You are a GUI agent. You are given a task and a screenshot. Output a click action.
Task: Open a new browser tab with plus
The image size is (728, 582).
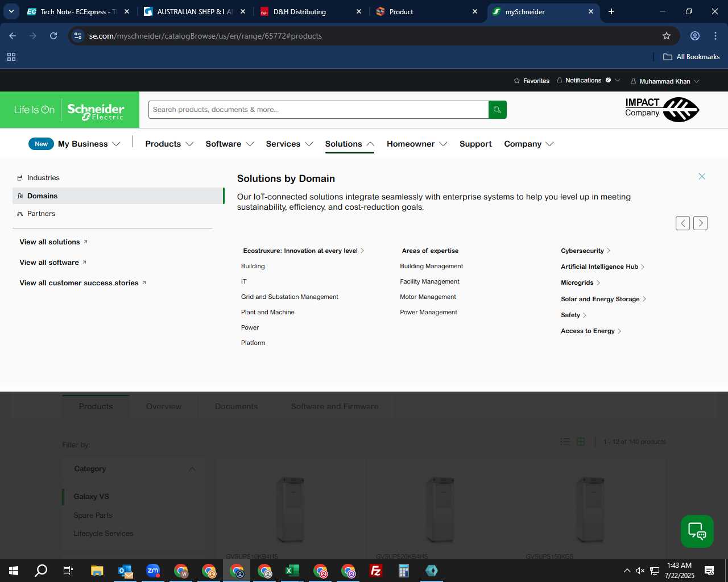pyautogui.click(x=611, y=11)
